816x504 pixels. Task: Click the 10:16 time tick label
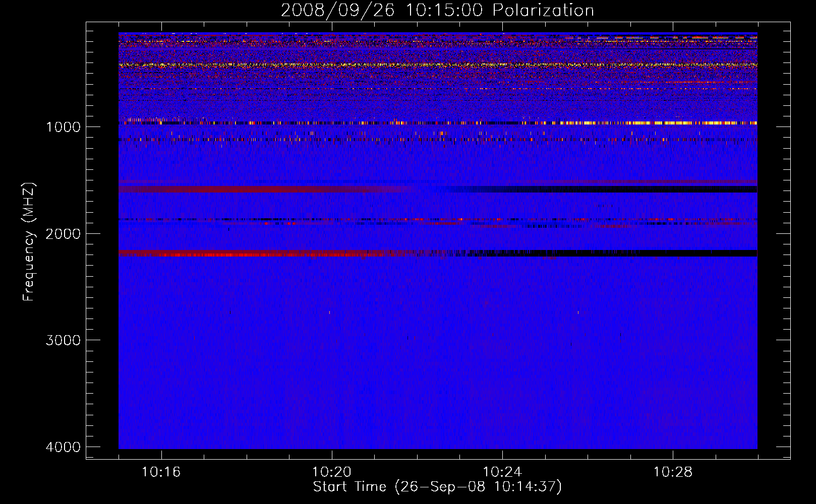pyautogui.click(x=161, y=472)
